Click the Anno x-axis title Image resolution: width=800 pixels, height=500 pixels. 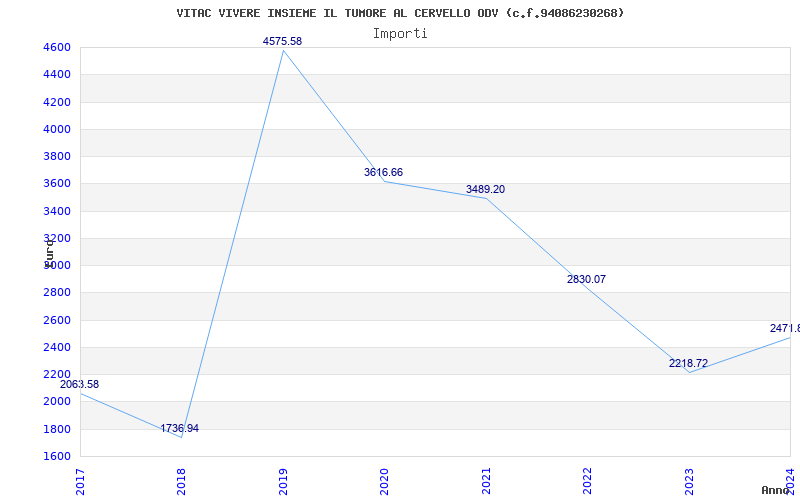[776, 490]
